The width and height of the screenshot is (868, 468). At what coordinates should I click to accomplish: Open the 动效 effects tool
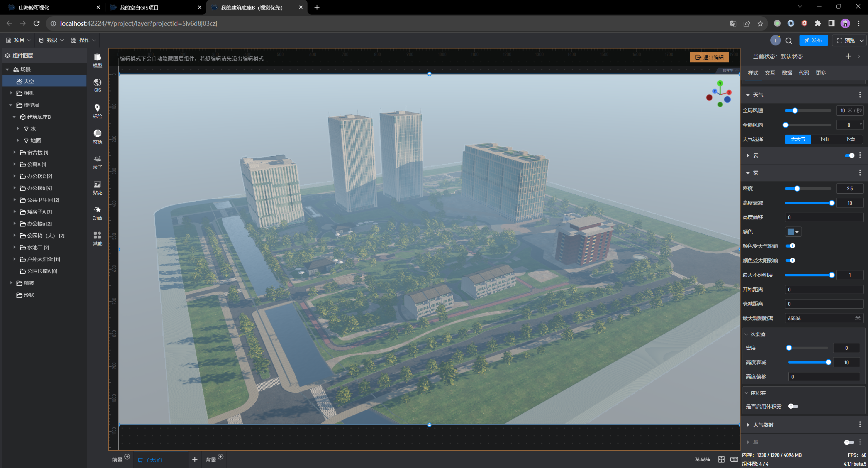pyautogui.click(x=97, y=213)
